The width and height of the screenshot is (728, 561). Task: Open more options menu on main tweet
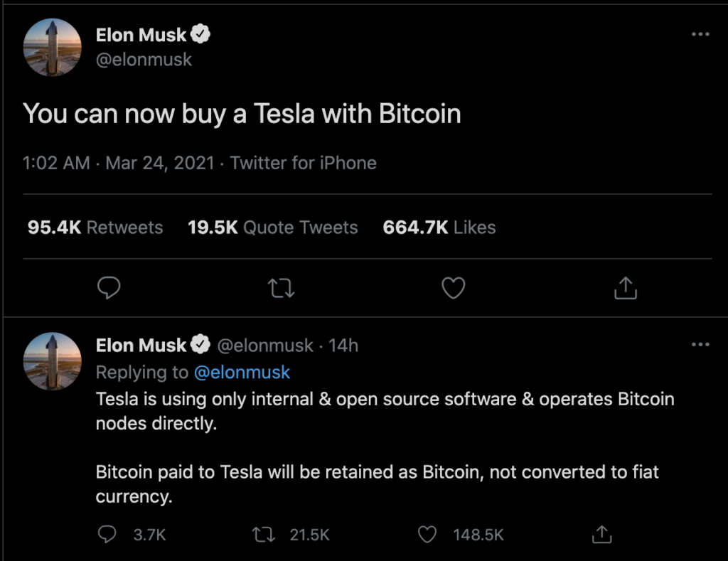coord(700,34)
